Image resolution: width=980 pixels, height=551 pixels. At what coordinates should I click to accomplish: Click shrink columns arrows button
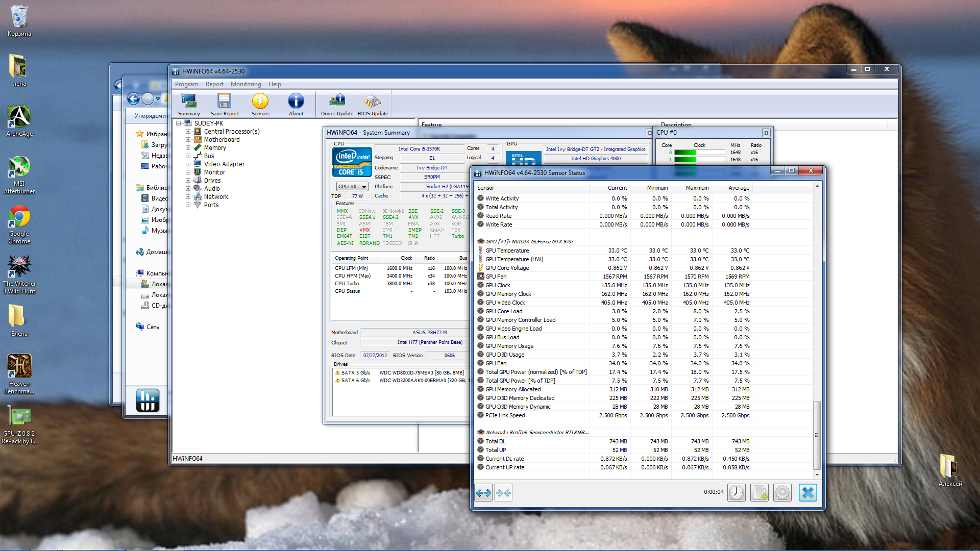[504, 492]
